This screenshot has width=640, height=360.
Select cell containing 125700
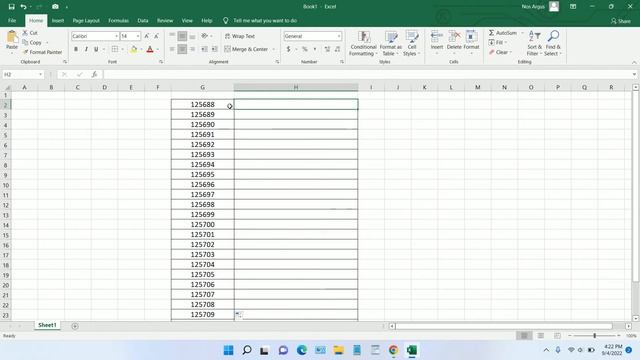[202, 224]
